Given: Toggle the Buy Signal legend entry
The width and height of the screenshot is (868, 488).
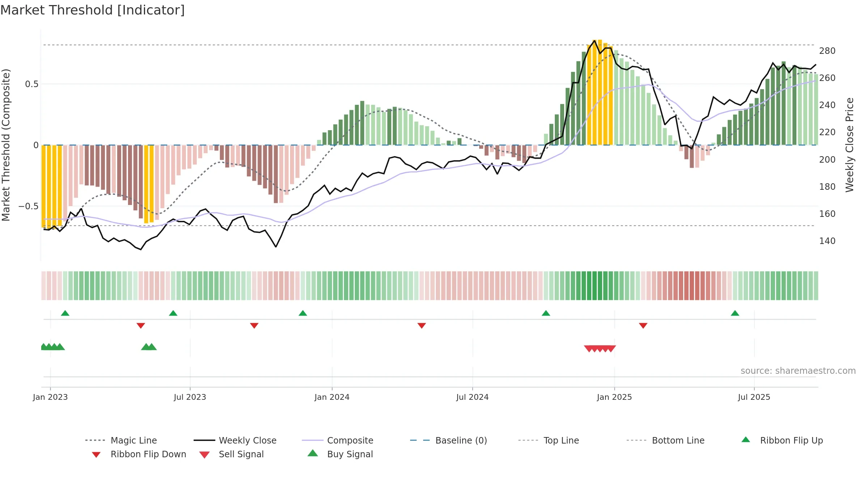Looking at the screenshot, I should [x=340, y=454].
